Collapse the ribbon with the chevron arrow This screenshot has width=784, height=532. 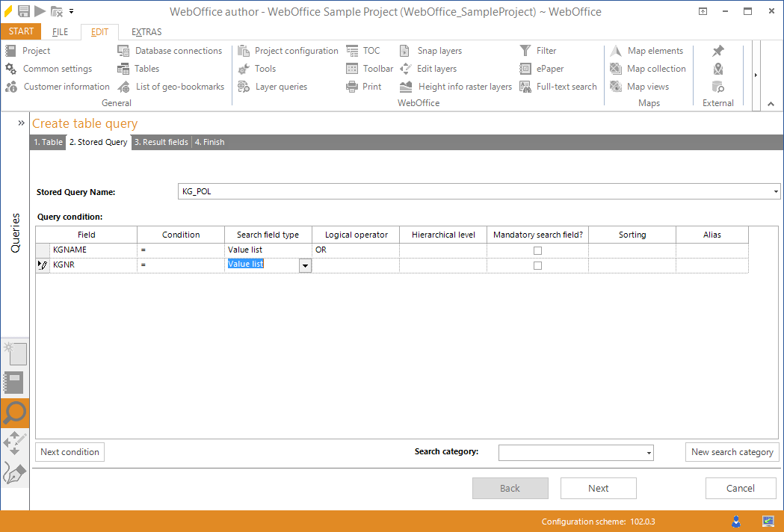(x=771, y=104)
